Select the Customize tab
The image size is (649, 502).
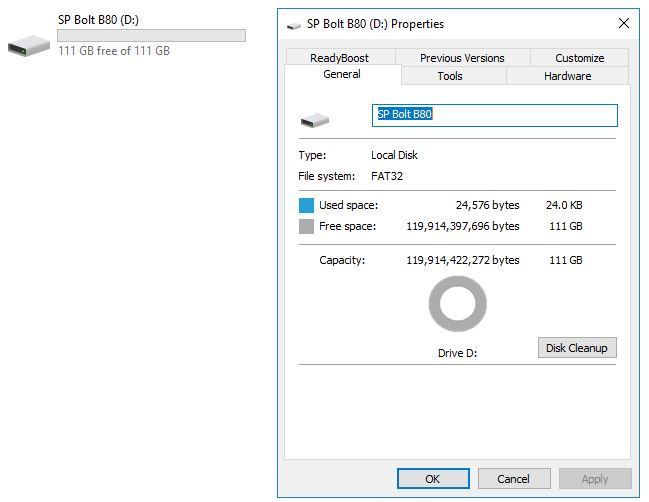coord(579,58)
